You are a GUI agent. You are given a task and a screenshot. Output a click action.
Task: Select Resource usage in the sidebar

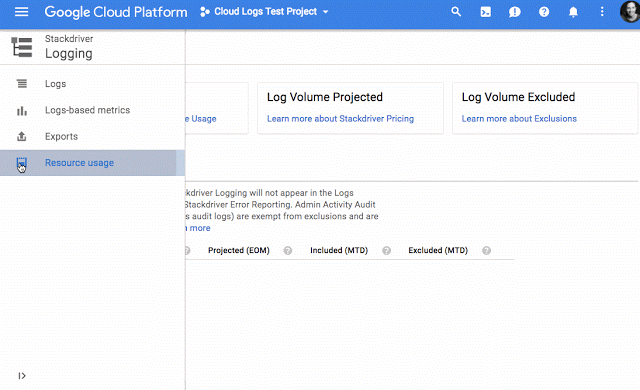tap(92, 163)
